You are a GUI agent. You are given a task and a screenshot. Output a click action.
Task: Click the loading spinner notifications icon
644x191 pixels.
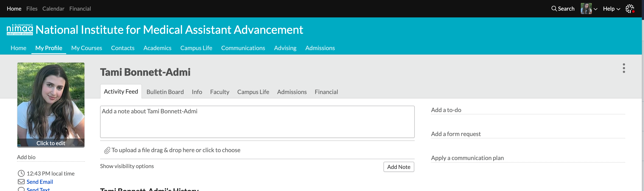pos(630,9)
